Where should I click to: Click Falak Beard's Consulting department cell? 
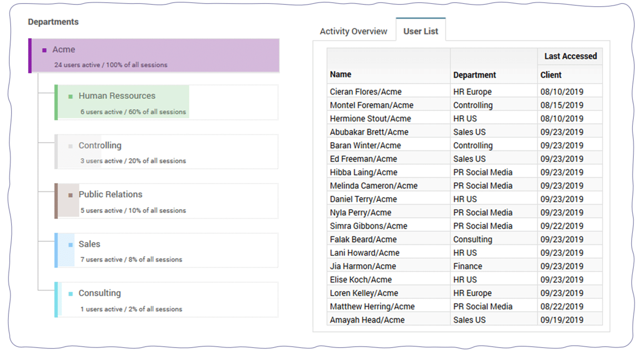point(473,240)
